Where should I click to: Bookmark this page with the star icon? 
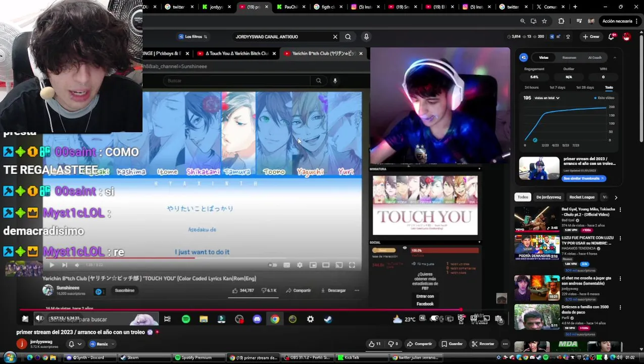pyautogui.click(x=544, y=21)
